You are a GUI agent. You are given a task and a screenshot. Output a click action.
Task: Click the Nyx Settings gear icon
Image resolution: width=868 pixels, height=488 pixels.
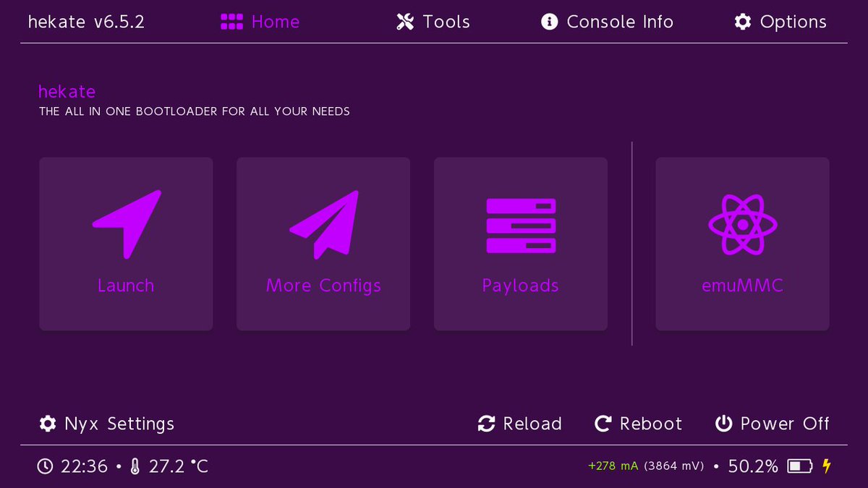pyautogui.click(x=48, y=424)
